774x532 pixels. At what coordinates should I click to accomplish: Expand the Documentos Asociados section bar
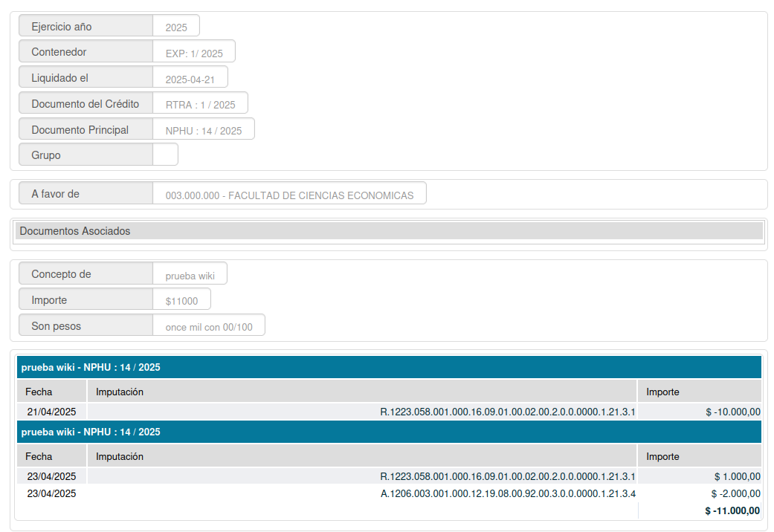pyautogui.click(x=388, y=231)
